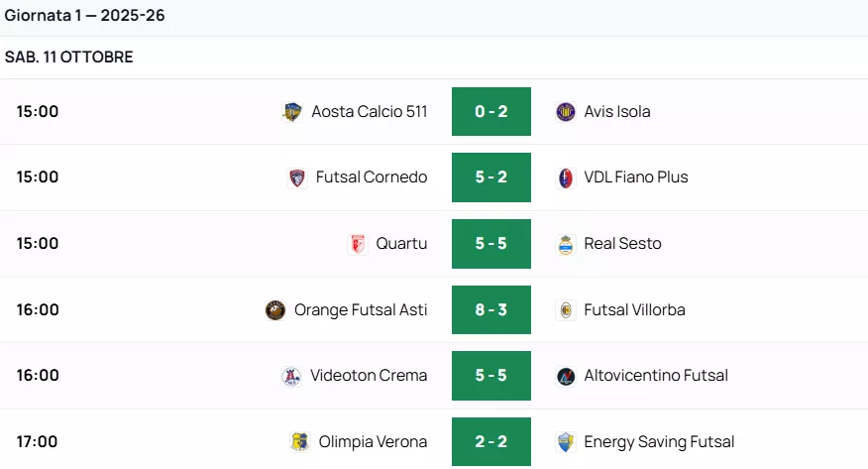The width and height of the screenshot is (868, 469).
Task: Click the 17:00 kickoff time
Action: (x=38, y=442)
